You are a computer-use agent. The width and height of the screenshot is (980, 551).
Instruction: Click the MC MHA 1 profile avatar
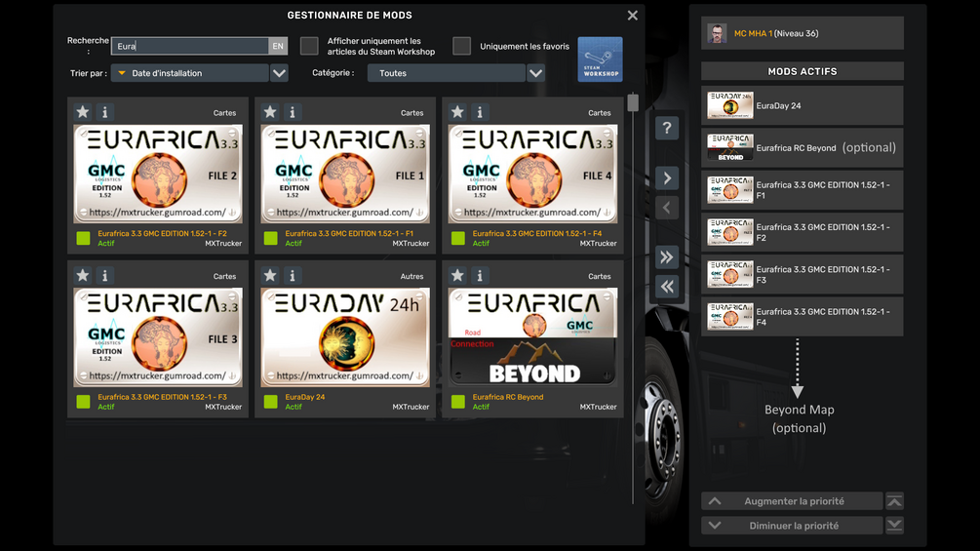click(x=717, y=33)
